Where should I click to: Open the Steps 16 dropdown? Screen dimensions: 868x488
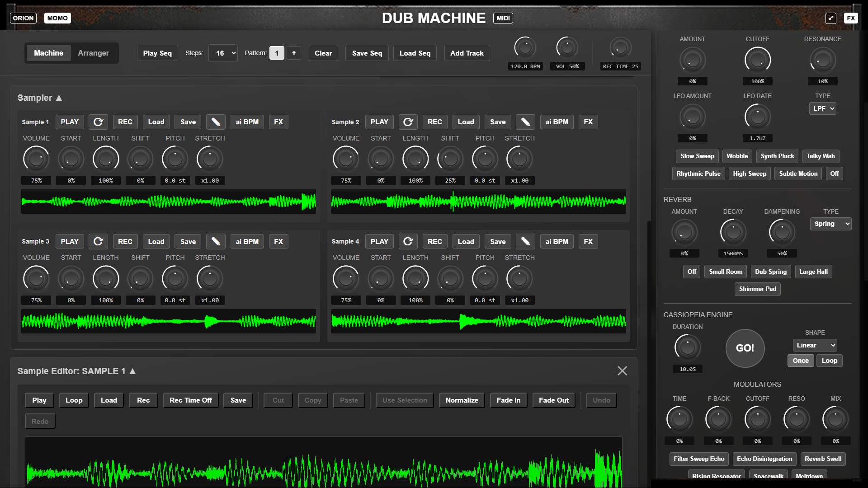click(223, 53)
